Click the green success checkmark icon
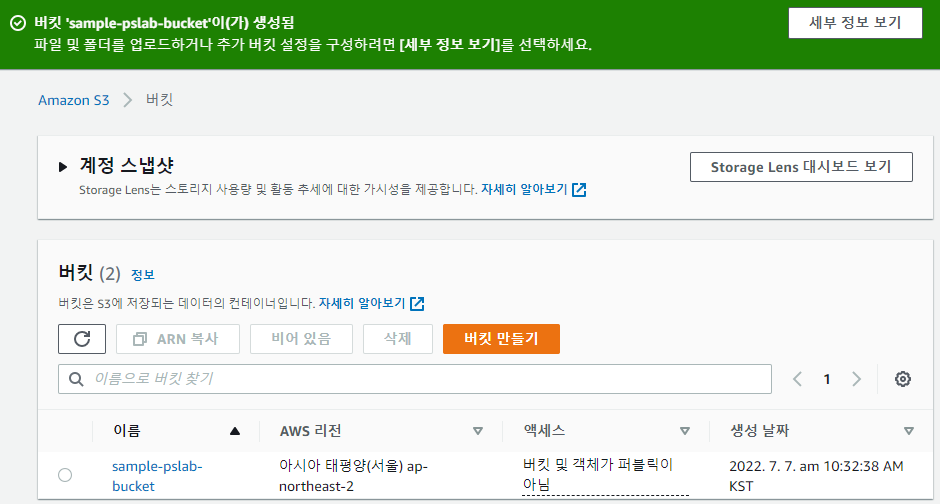 tap(18, 23)
